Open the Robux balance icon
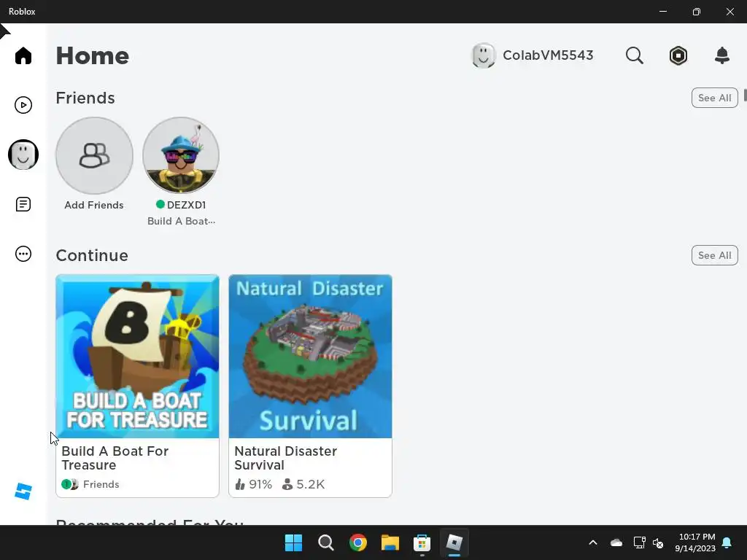Viewport: 747px width, 560px height. click(678, 55)
